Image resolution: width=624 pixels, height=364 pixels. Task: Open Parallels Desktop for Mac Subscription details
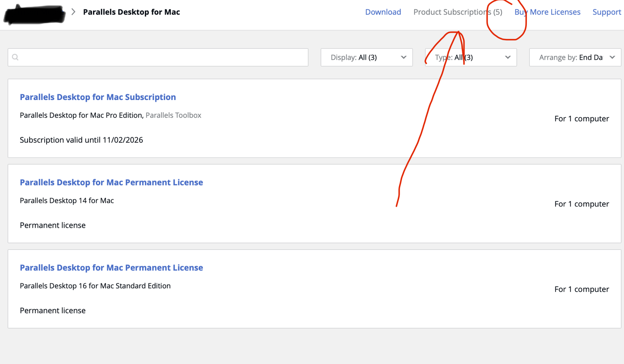point(98,97)
